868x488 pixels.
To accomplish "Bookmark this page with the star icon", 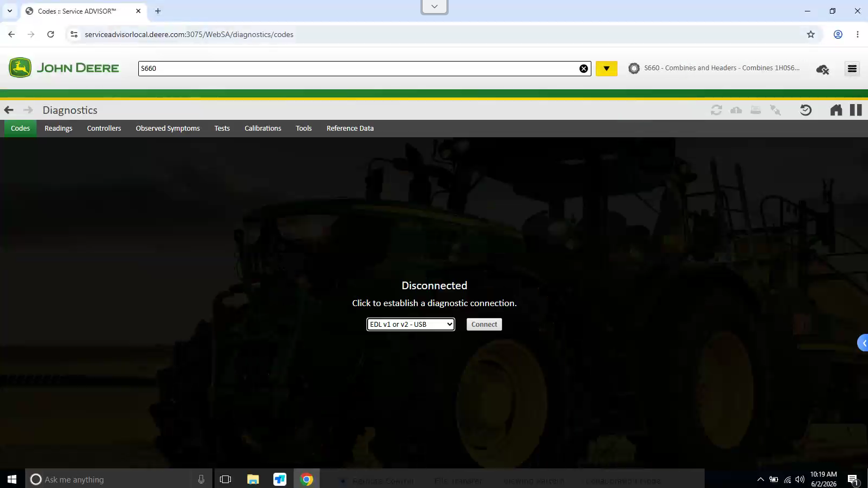I will pyautogui.click(x=811, y=34).
